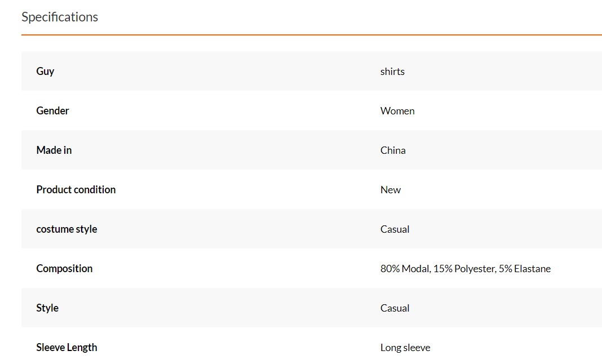The height and width of the screenshot is (364, 602).
Task: Click Casual value in costume style row
Action: (x=395, y=229)
